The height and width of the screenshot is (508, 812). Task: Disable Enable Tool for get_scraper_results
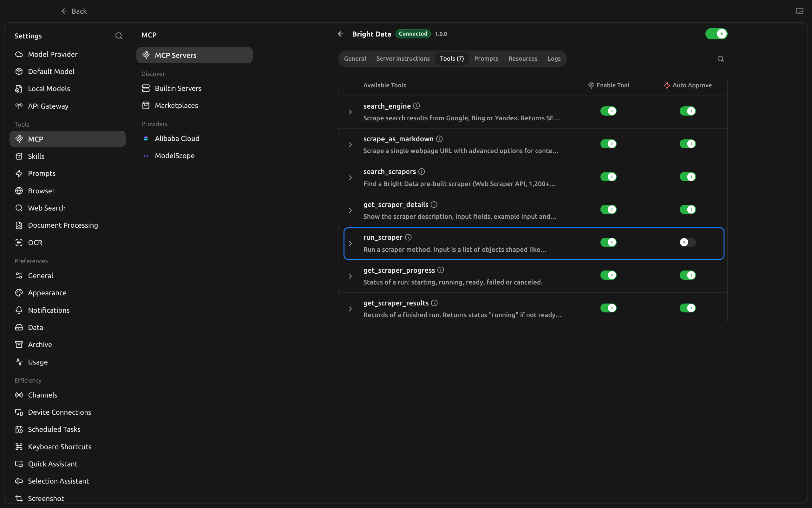[x=608, y=308]
